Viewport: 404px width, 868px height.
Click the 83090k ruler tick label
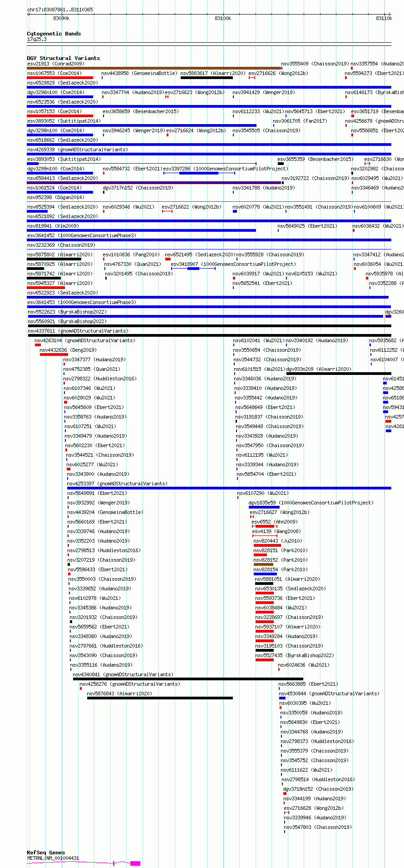point(61,18)
